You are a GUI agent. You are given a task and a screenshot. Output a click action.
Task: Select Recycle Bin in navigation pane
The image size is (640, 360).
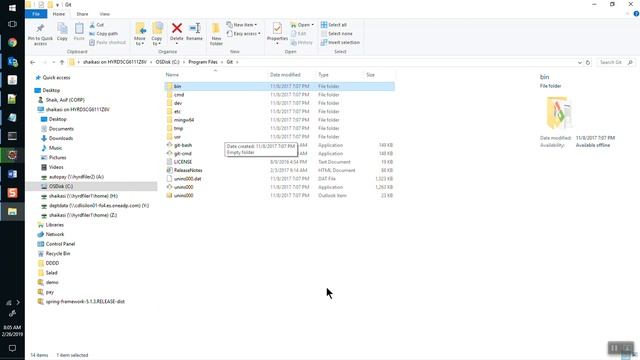click(x=58, y=253)
